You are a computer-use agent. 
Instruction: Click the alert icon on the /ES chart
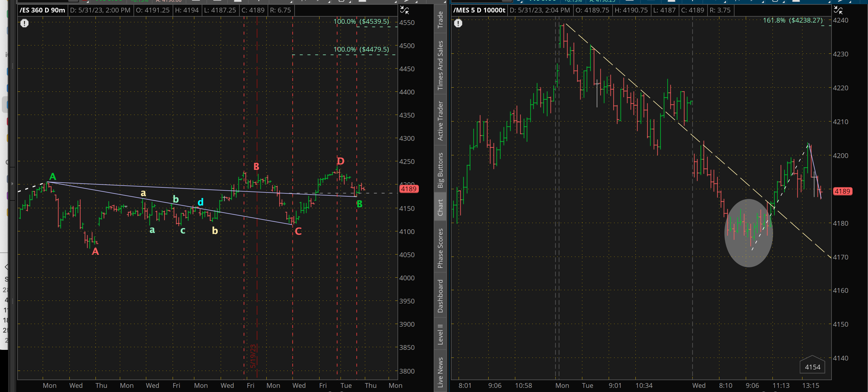(x=24, y=23)
